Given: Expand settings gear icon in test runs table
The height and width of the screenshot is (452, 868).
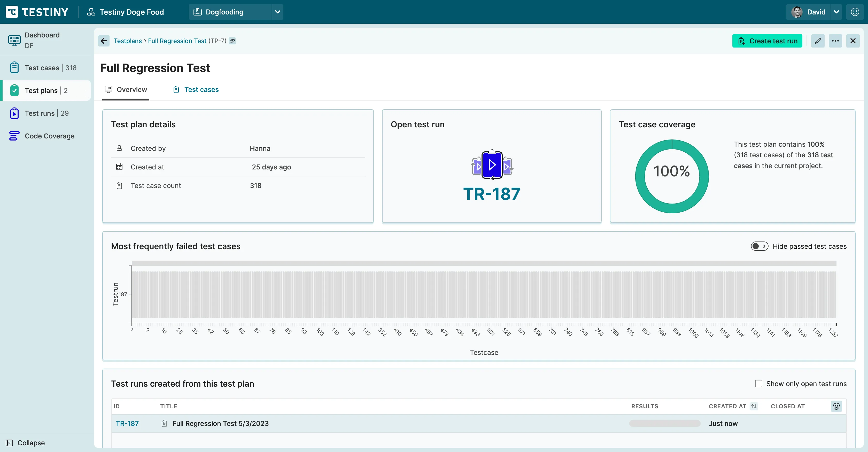Looking at the screenshot, I should pos(836,406).
